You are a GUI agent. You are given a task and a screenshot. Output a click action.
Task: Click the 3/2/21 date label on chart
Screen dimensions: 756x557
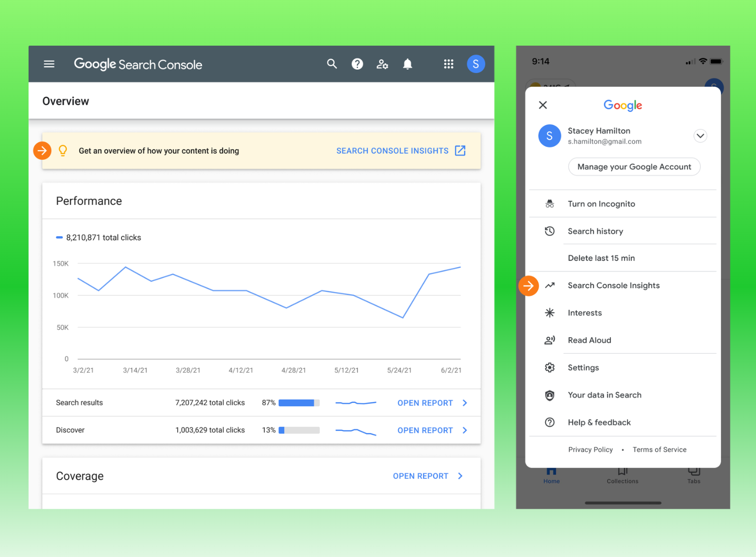tap(83, 370)
